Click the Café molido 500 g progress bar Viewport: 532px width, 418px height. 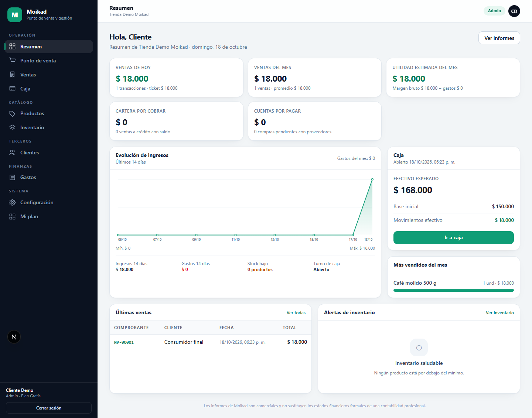[x=453, y=290]
